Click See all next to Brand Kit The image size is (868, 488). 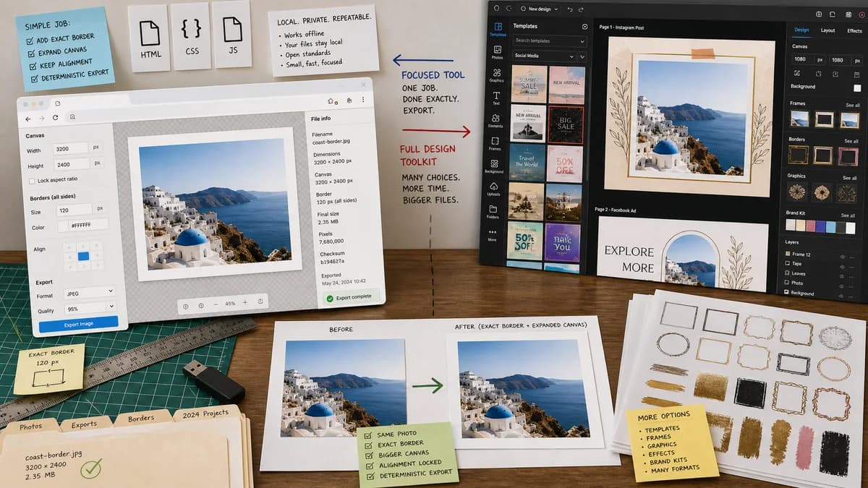pyautogui.click(x=848, y=215)
